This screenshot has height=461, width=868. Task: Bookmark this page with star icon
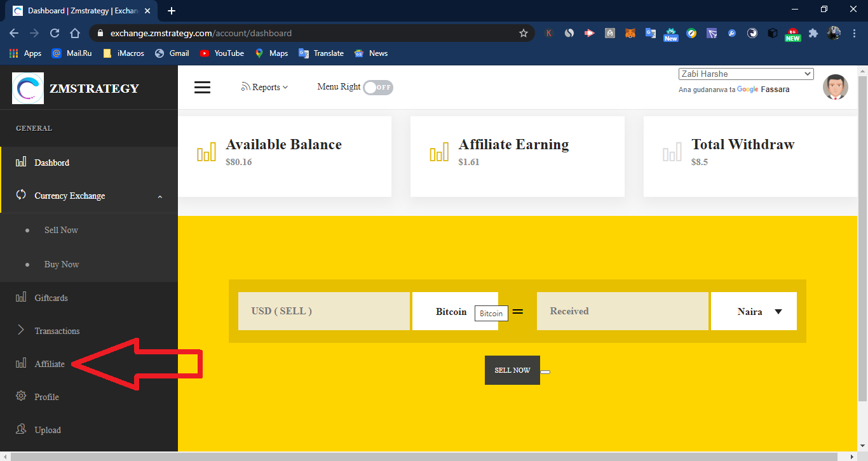click(523, 33)
